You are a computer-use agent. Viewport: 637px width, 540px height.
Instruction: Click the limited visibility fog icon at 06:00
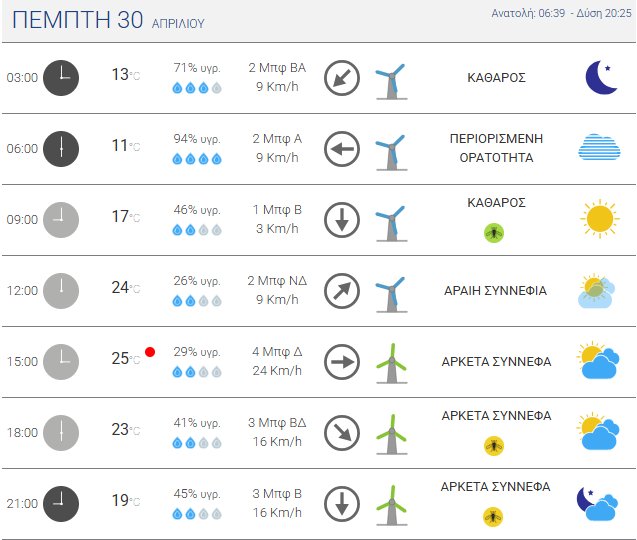(x=599, y=148)
